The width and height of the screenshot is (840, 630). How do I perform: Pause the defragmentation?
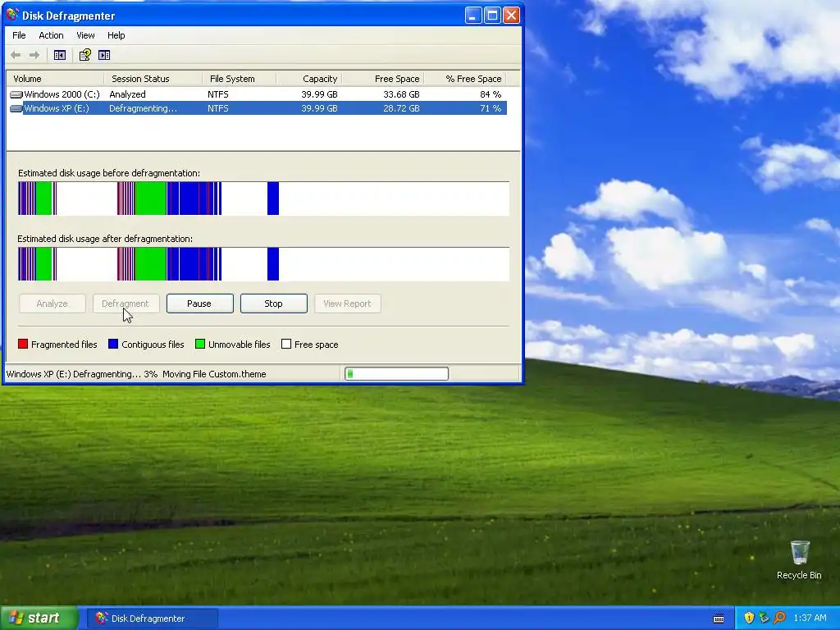coord(199,304)
